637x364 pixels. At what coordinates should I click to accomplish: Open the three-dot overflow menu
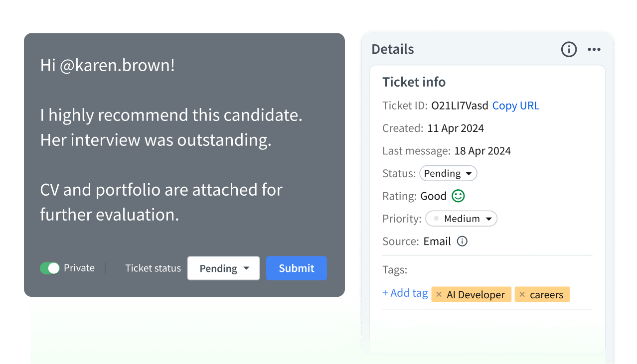[x=594, y=49]
